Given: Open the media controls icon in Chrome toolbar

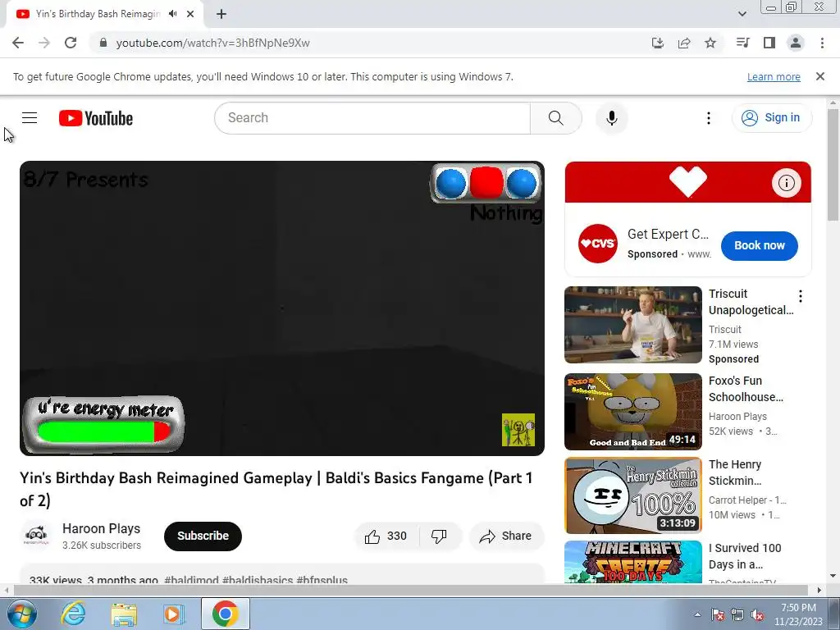Looking at the screenshot, I should tap(742, 43).
